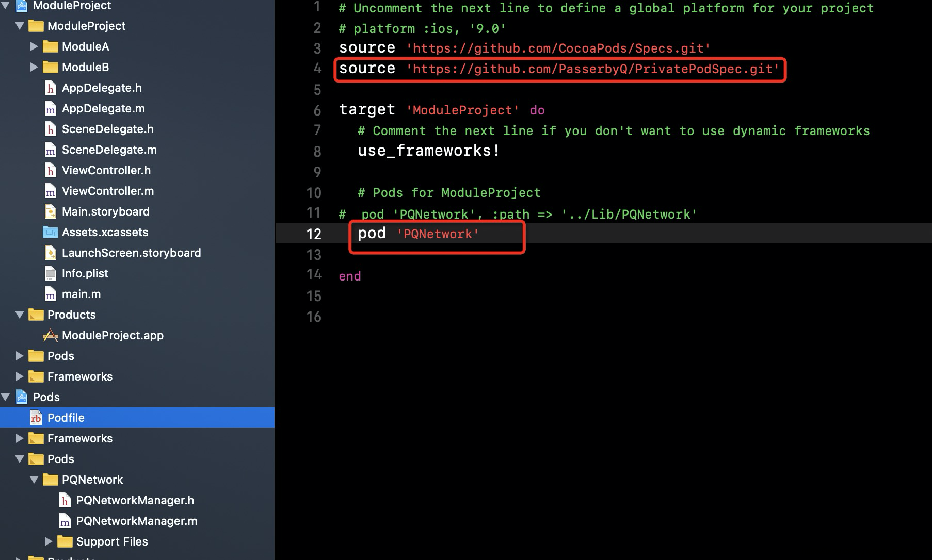Click the 'ModuleProject' target name string
This screenshot has height=560, width=932.
(x=463, y=110)
